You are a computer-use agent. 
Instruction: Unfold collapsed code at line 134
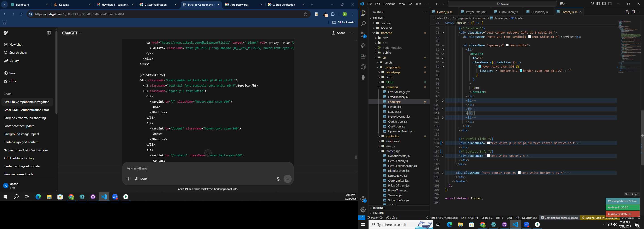tap(443, 143)
